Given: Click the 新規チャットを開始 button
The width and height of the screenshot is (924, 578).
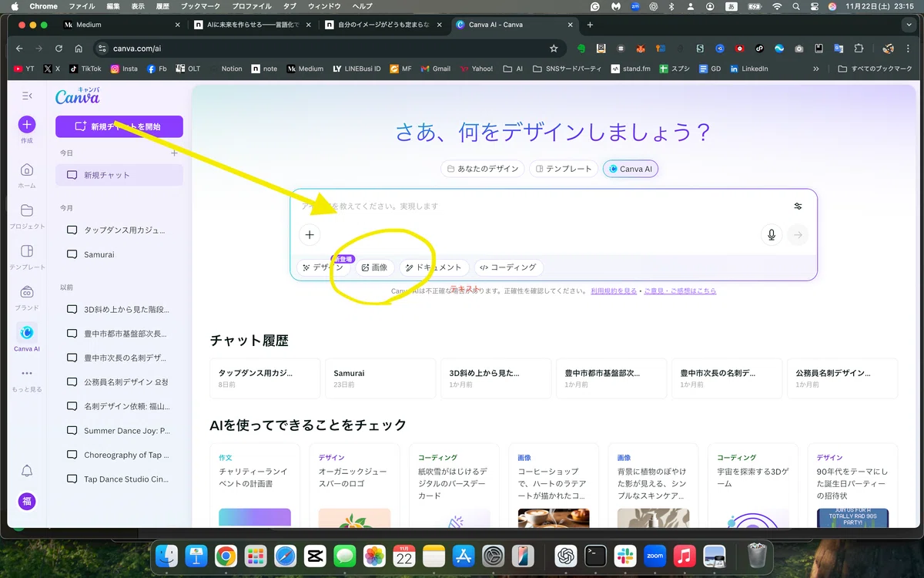Looking at the screenshot, I should point(119,126).
